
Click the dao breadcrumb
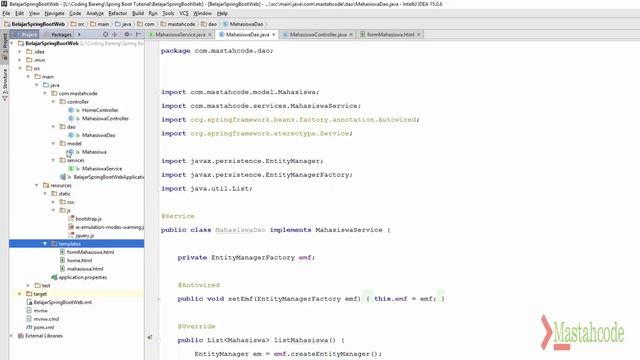pyautogui.click(x=209, y=24)
